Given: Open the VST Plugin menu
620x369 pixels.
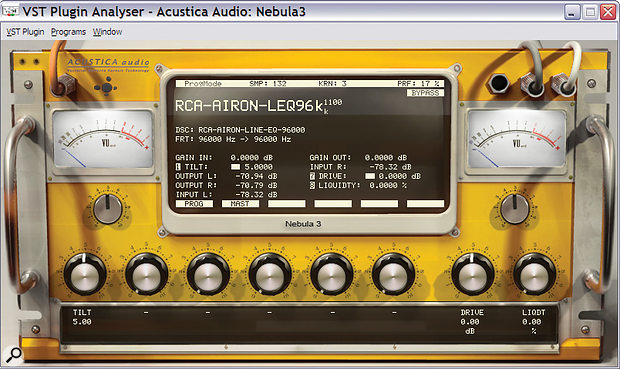Looking at the screenshot, I should point(25,32).
